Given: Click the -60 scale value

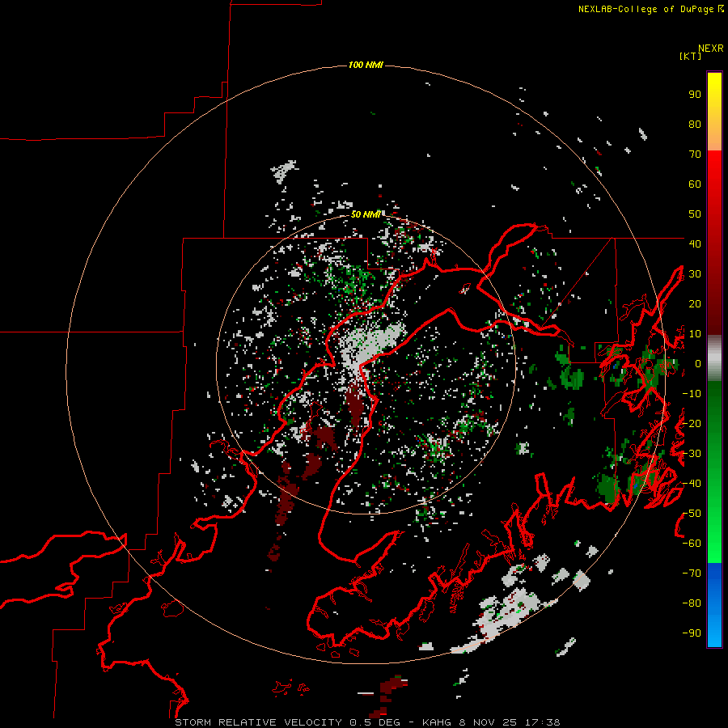Looking at the screenshot, I should point(692,544).
